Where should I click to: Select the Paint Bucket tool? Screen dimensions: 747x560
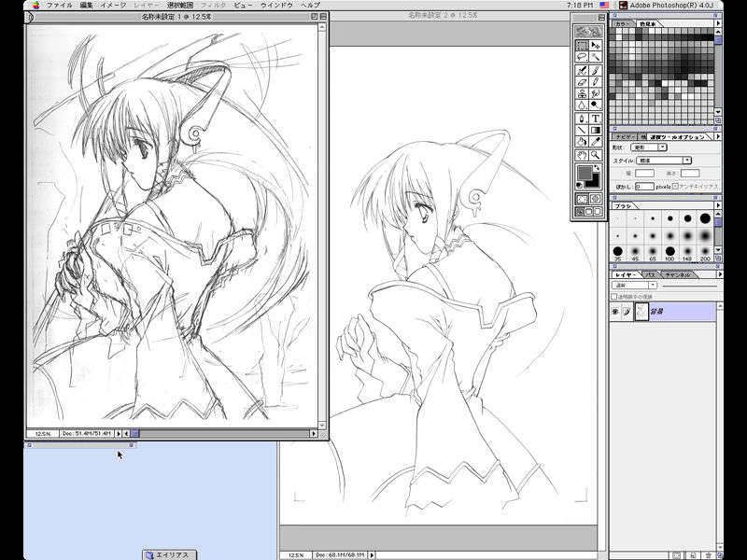pyautogui.click(x=582, y=142)
